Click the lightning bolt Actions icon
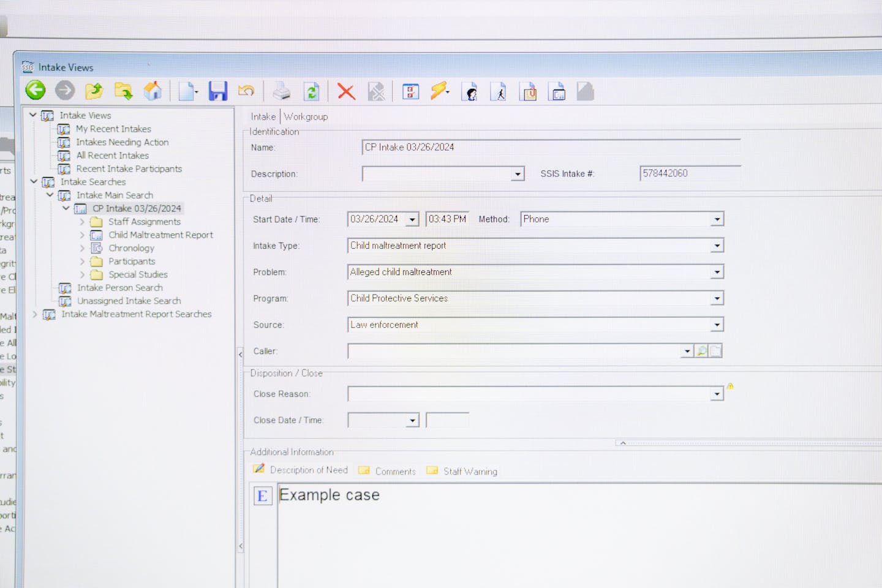The image size is (882, 588). tap(439, 91)
